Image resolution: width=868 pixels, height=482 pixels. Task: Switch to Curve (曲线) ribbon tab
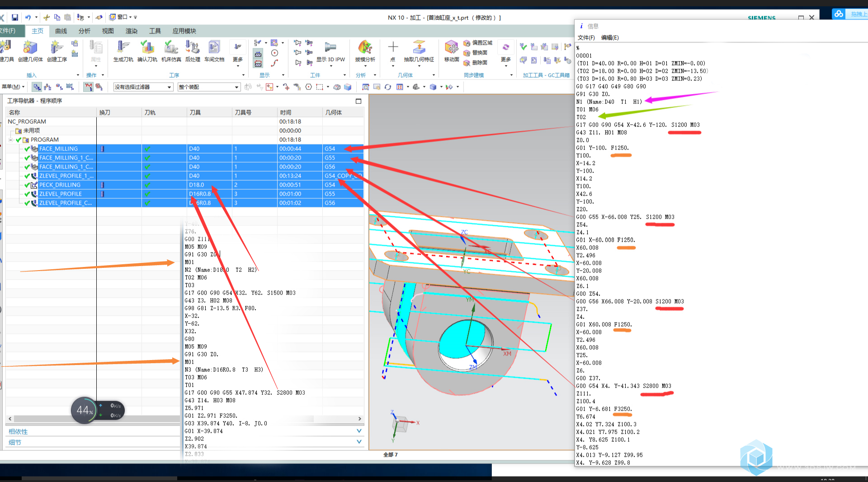[61, 31]
